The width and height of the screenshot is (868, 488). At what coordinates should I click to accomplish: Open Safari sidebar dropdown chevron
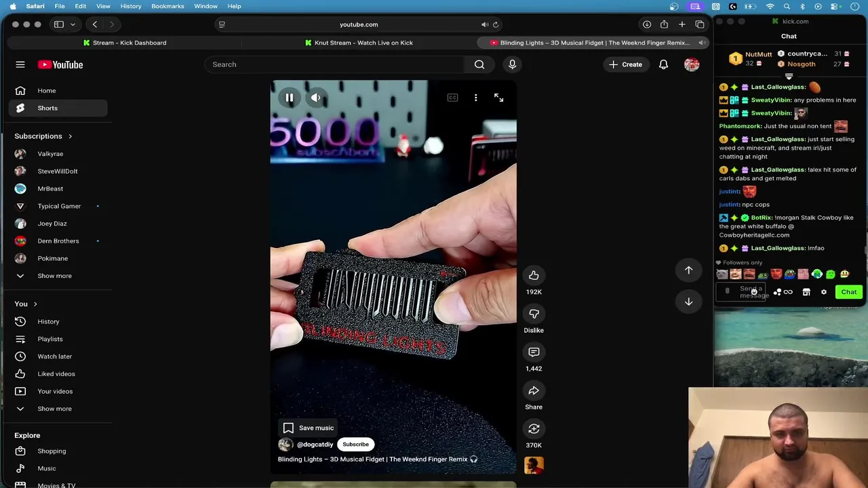tap(73, 24)
